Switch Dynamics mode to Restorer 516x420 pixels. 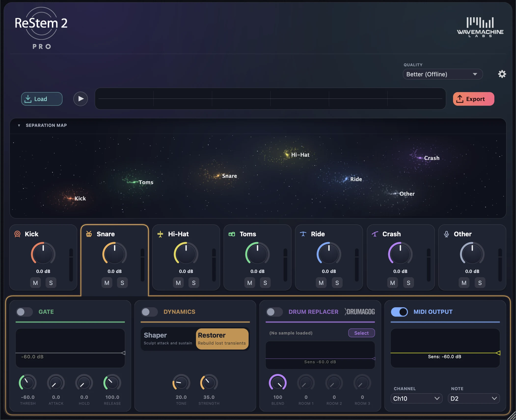(x=222, y=339)
